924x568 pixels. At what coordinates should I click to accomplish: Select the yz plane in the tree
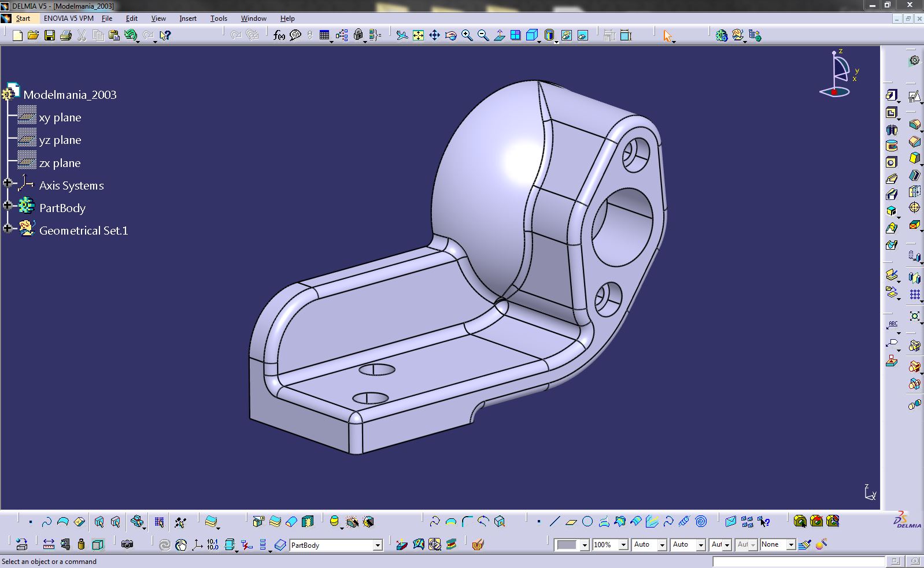[60, 140]
